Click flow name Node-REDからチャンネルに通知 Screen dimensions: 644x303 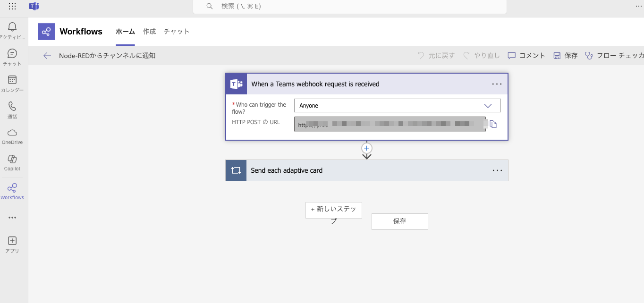click(107, 56)
